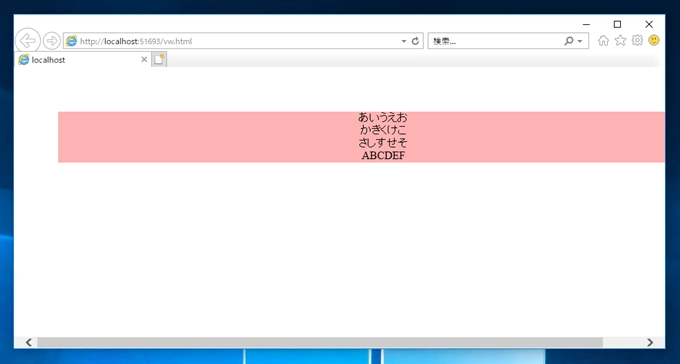Minimize the browser window
The height and width of the screenshot is (364, 680).
(x=586, y=24)
